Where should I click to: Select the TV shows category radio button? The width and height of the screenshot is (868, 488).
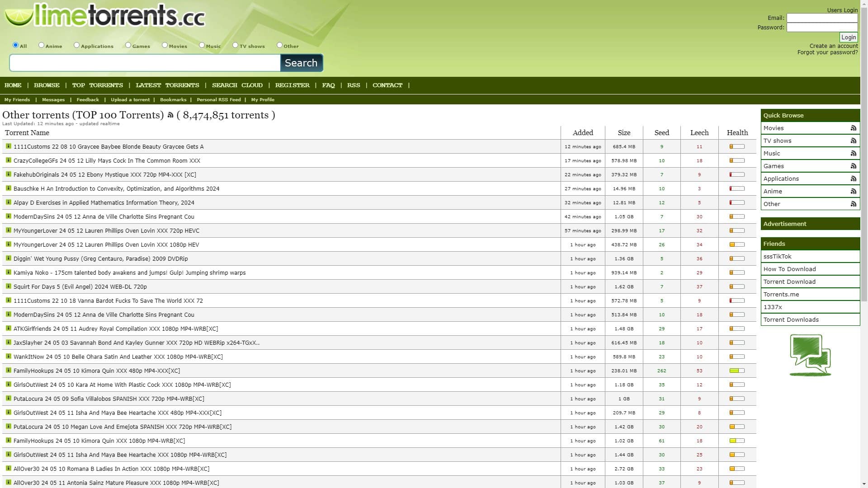[235, 45]
